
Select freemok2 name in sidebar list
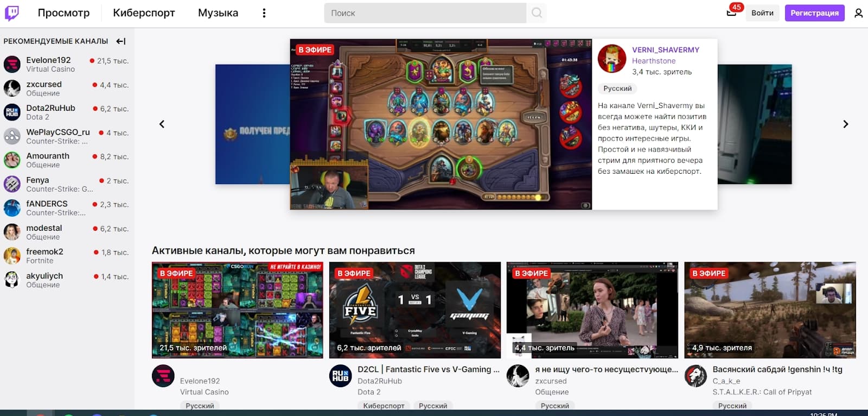[x=44, y=251]
